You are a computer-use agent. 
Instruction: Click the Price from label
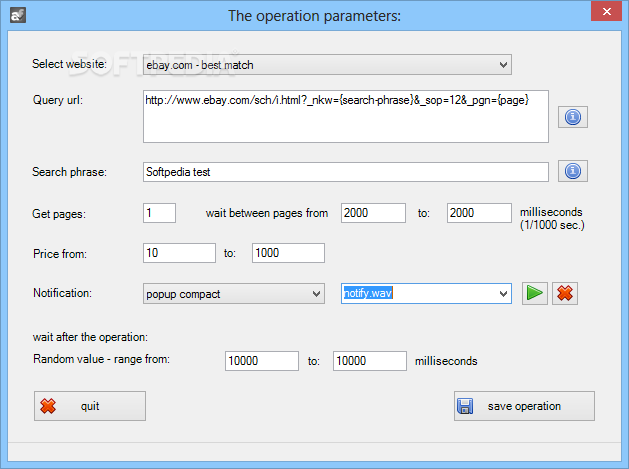[60, 254]
